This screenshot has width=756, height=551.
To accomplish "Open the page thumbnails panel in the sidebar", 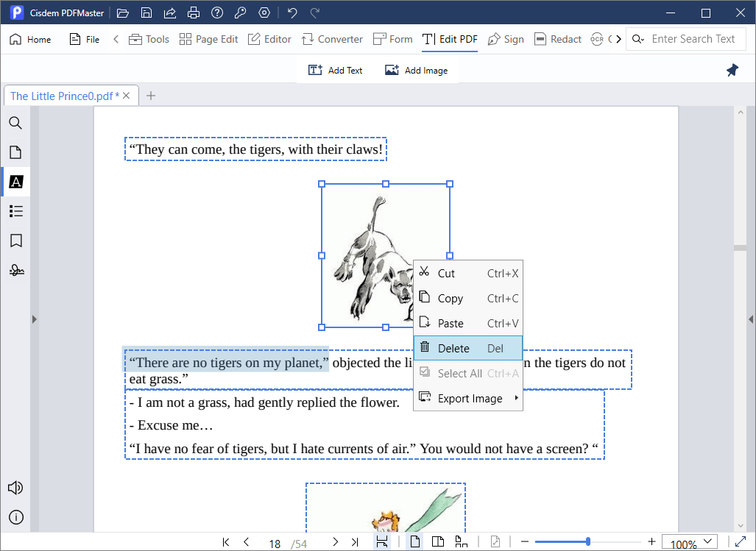I will [x=15, y=152].
